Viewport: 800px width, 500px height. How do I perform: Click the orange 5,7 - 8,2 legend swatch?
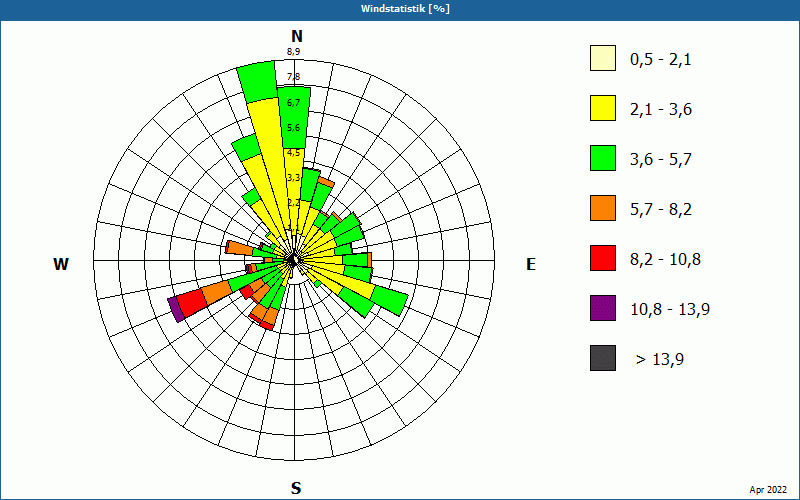(x=603, y=208)
